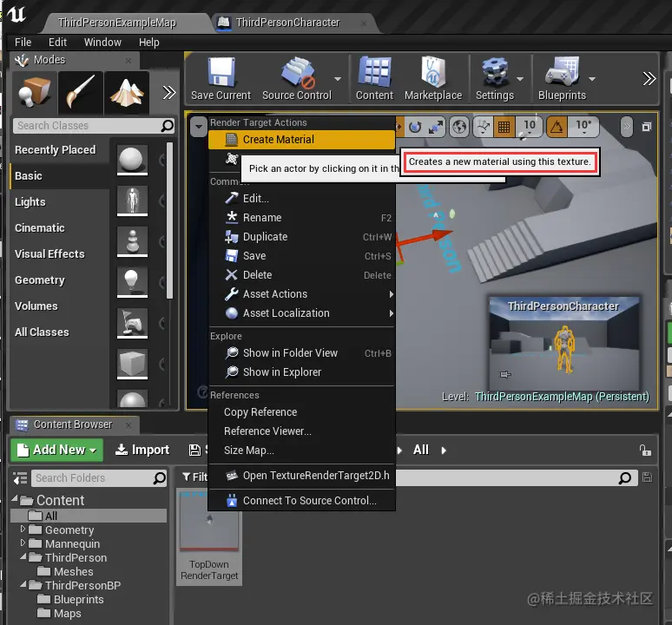Choose Connect To Source Control...
Image resolution: width=672 pixels, height=625 pixels.
coord(301,500)
